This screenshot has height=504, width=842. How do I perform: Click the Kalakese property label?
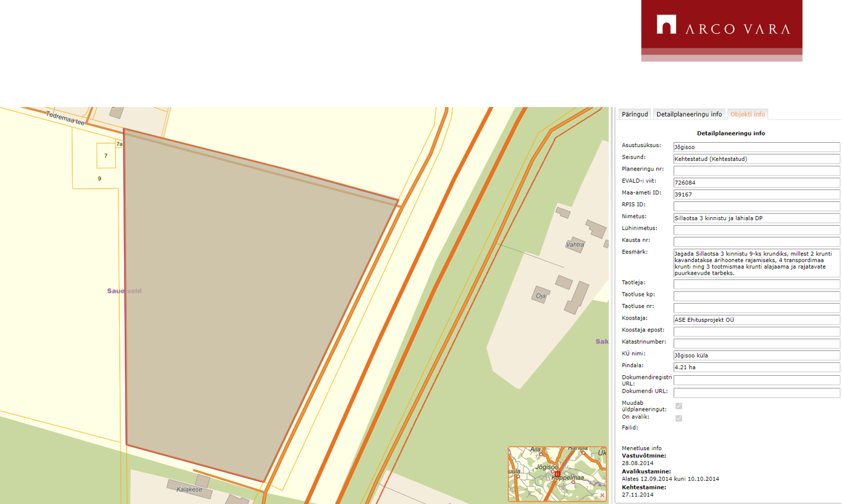(189, 489)
